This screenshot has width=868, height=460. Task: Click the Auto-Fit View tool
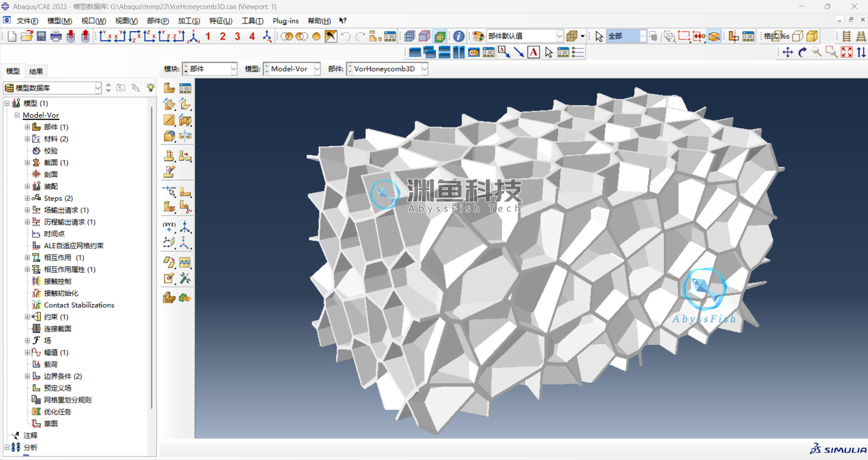(847, 52)
